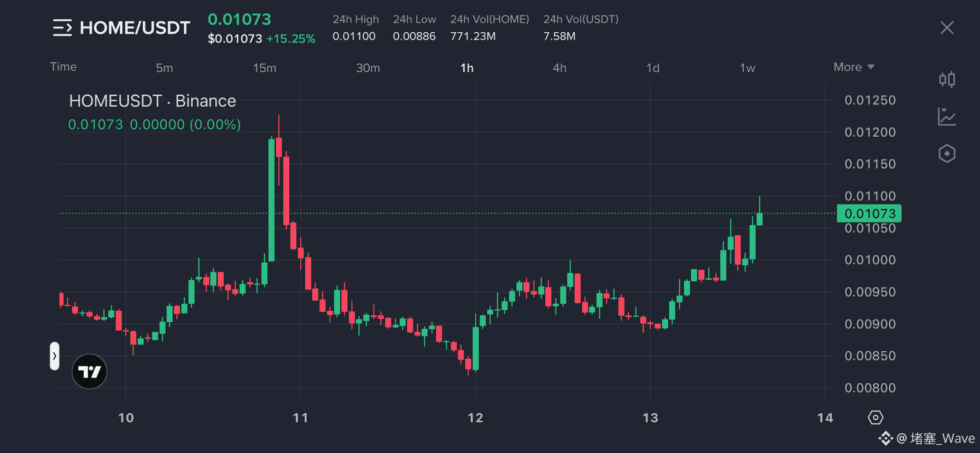Switch chart style with candlestick icon
980x453 pixels.
(947, 79)
